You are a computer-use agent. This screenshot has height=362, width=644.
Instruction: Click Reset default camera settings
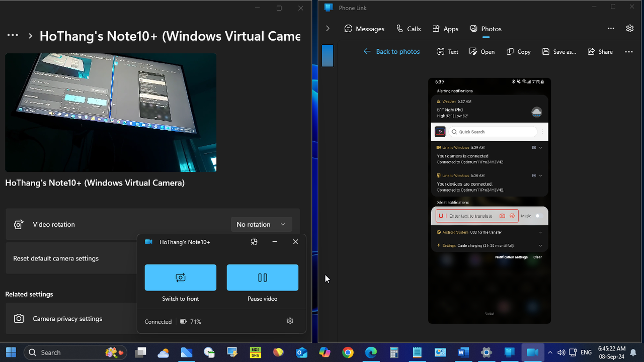click(x=56, y=258)
